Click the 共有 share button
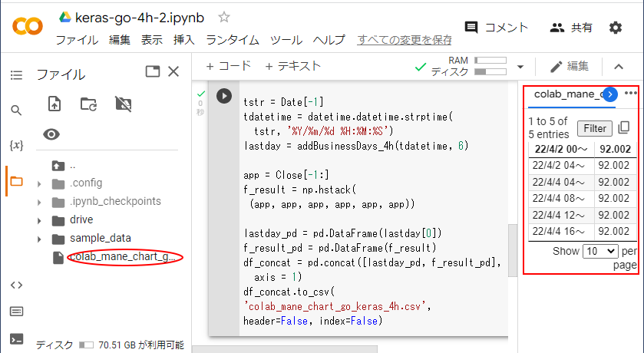Image resolution: width=644 pixels, height=353 pixels. [x=571, y=28]
